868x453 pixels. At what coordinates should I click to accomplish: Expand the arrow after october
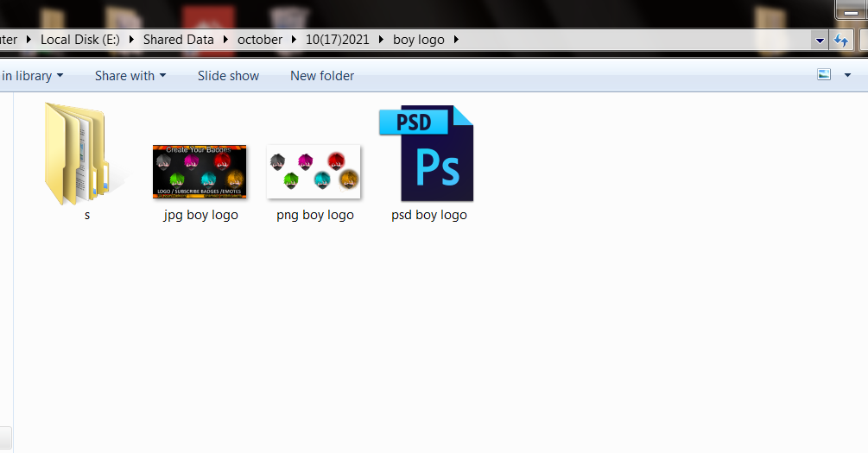pos(294,40)
